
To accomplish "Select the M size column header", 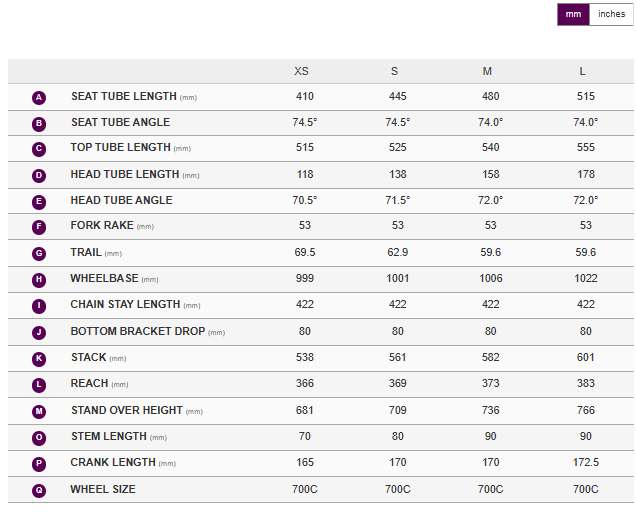I will [x=487, y=71].
